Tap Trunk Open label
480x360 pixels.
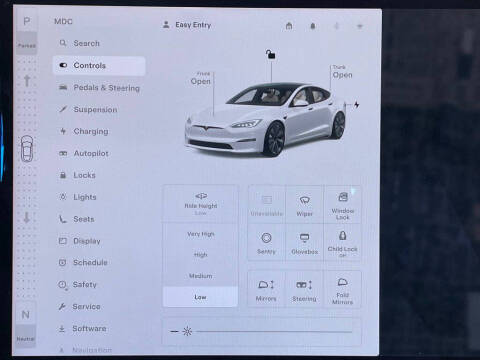tap(342, 72)
